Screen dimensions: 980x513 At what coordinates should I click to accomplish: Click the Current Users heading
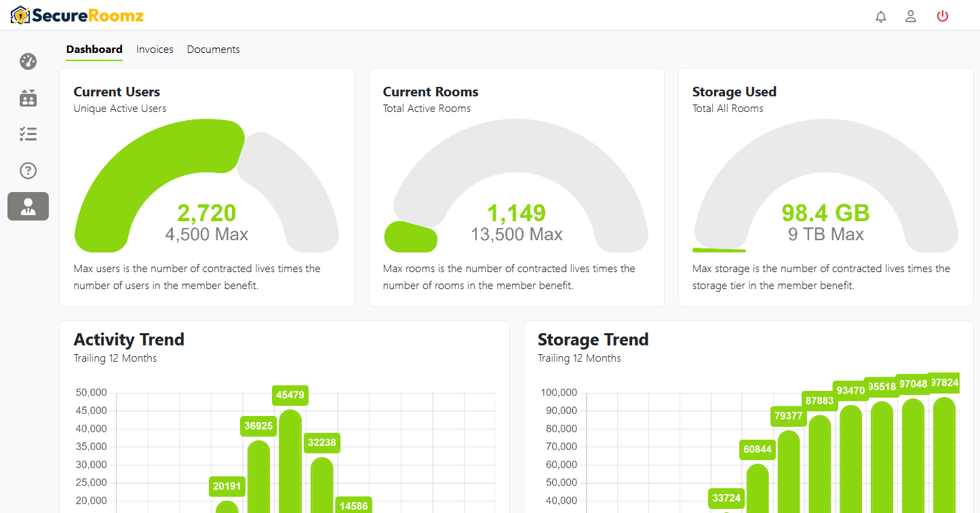117,92
